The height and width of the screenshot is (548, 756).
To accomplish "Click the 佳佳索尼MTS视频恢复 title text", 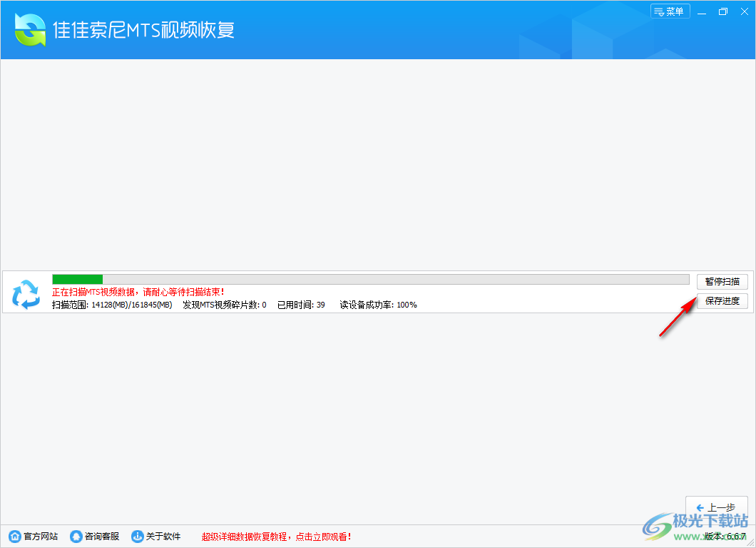I will point(143,30).
